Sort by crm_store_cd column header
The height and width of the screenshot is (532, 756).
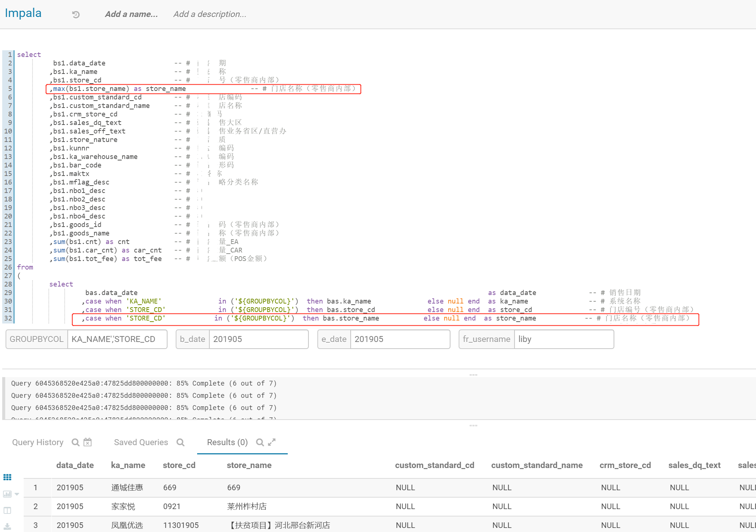[x=625, y=465]
